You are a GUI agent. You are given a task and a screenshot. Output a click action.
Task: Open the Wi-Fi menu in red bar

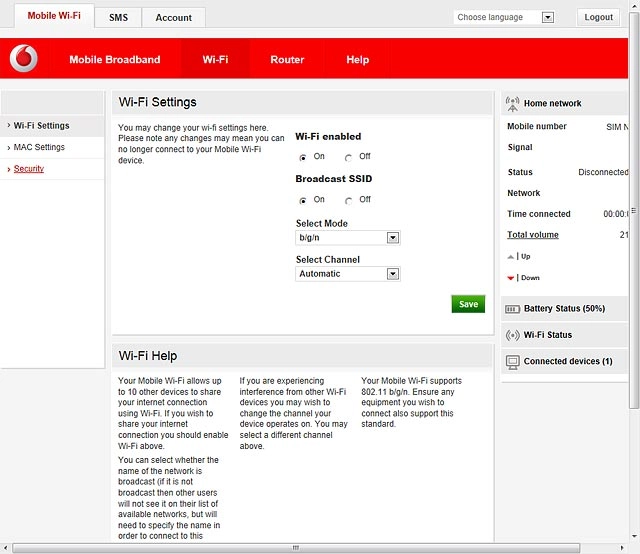pos(216,60)
